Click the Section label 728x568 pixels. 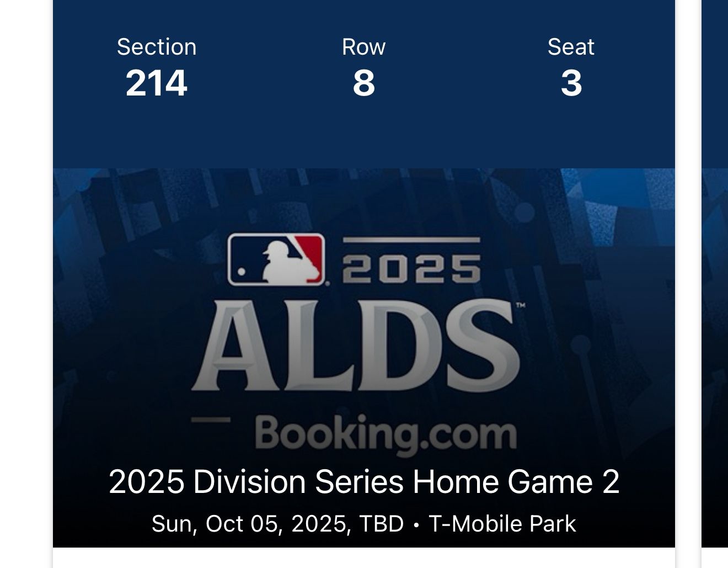157,47
